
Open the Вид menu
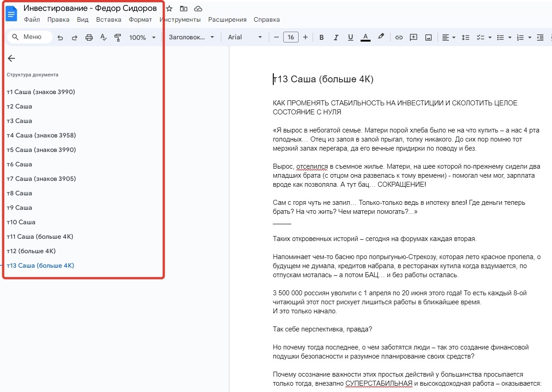(83, 19)
